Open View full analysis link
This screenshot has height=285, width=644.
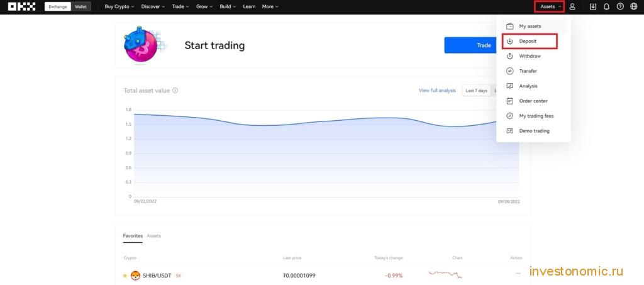[x=437, y=91]
